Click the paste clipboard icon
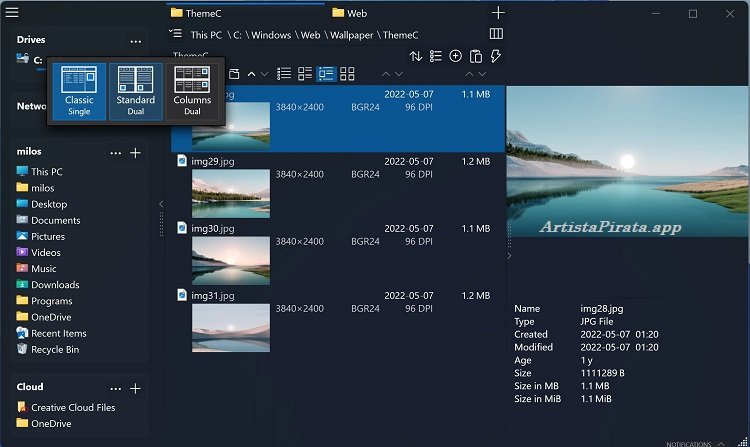The width and height of the screenshot is (750, 447). [x=475, y=56]
